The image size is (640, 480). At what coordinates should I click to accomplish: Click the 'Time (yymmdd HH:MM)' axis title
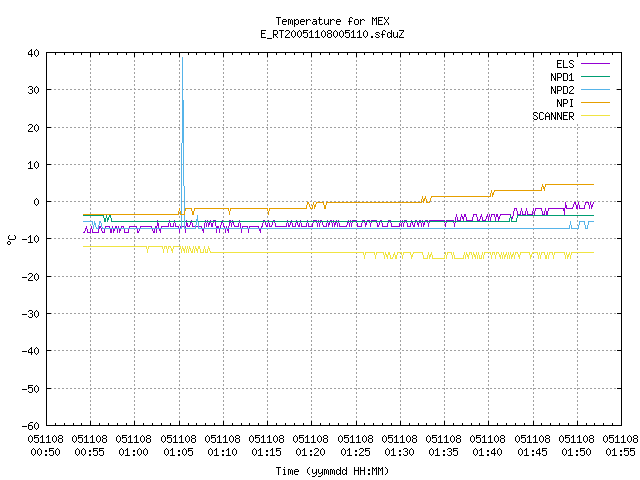tap(332, 471)
